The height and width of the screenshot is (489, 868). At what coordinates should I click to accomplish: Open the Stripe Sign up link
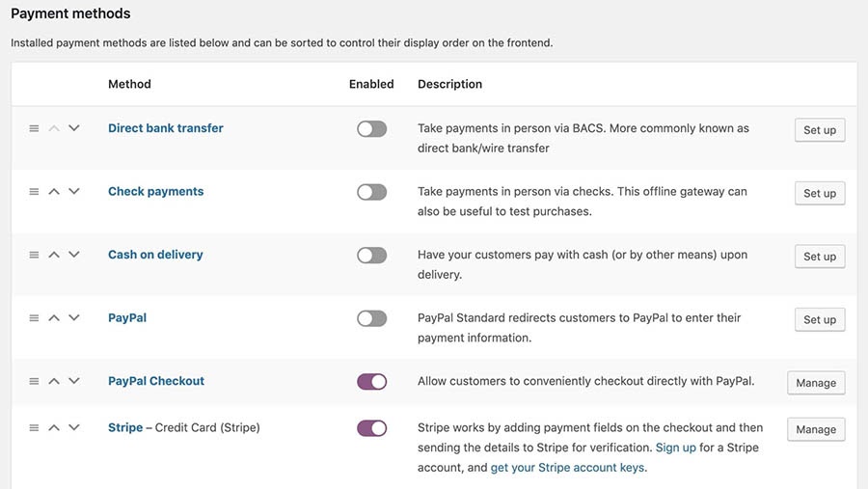click(x=675, y=448)
